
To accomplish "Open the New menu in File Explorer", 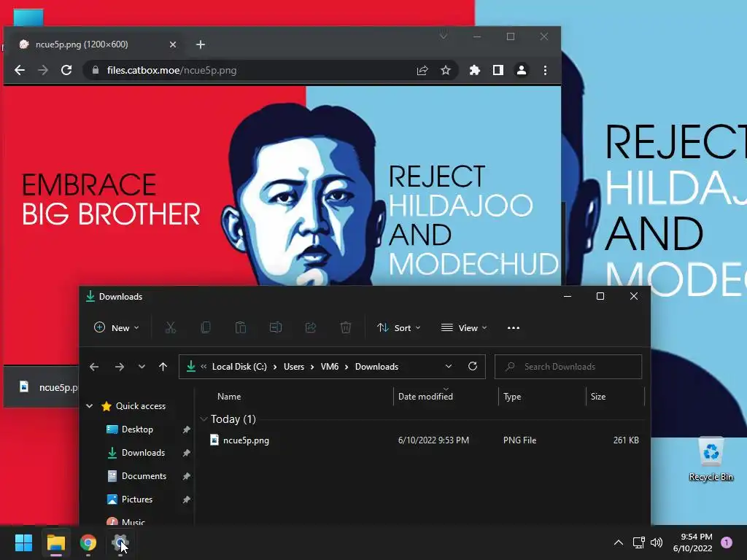I will click(x=117, y=327).
